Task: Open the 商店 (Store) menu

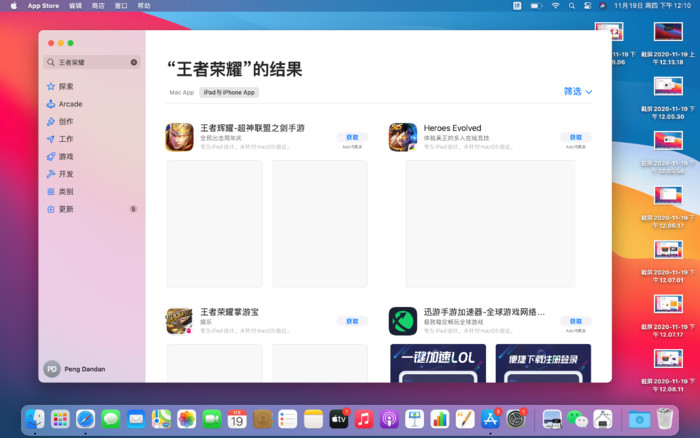Action: tap(97, 6)
